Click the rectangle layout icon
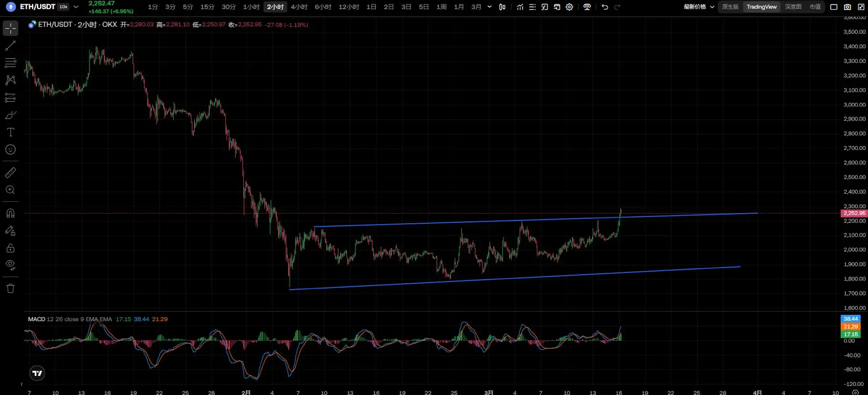 834,7
